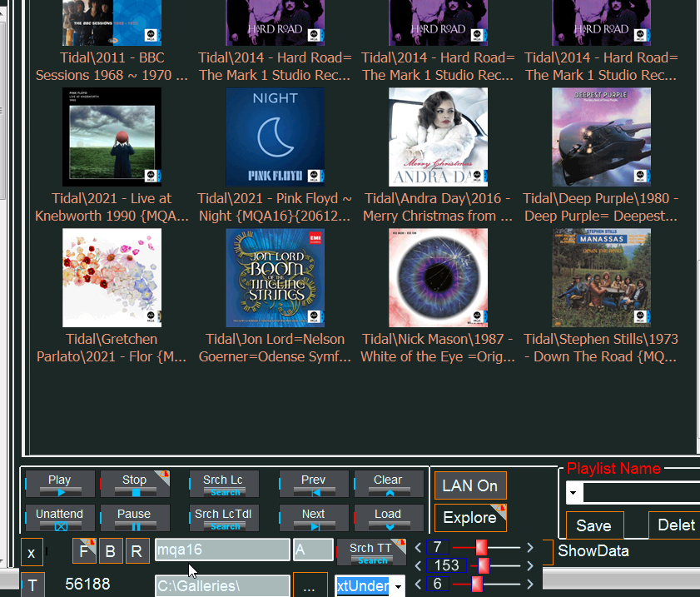Select the Gretchen Parlato Flor flower cover

[112, 278]
